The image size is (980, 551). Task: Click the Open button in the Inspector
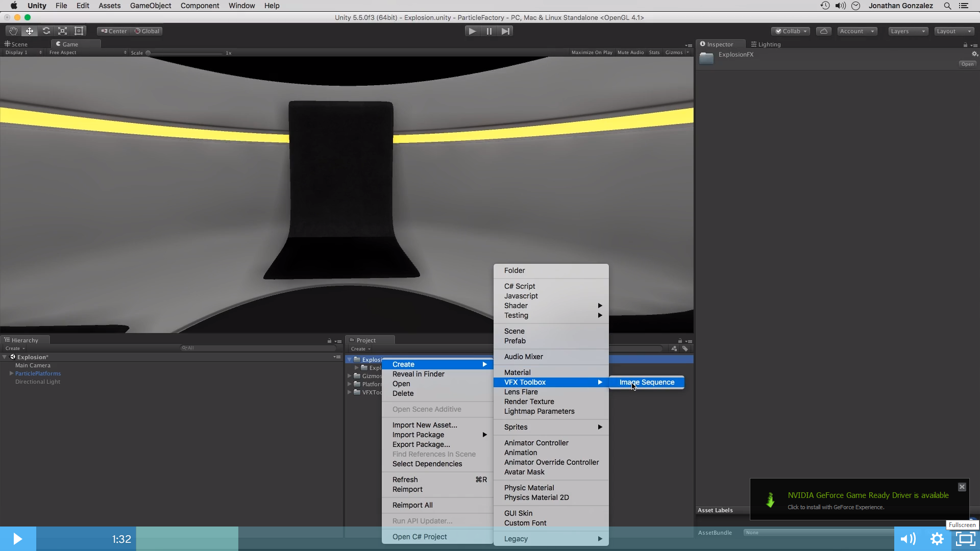coord(967,64)
